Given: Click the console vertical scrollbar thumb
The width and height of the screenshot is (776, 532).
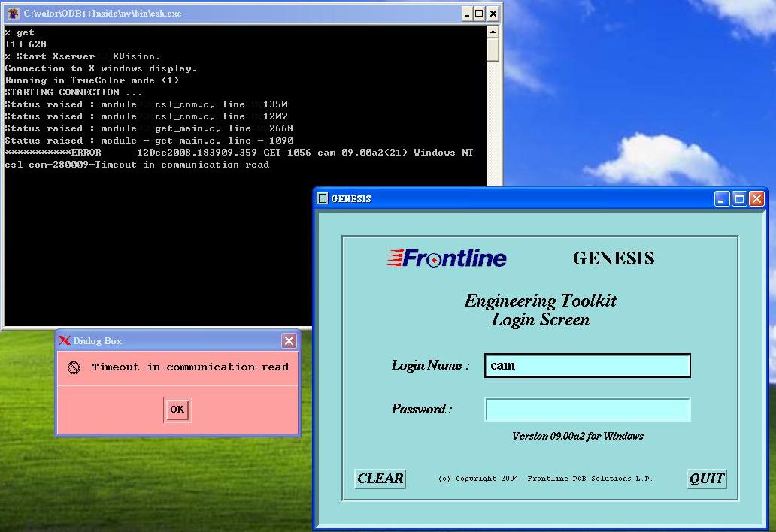Looking at the screenshot, I should point(493,50).
